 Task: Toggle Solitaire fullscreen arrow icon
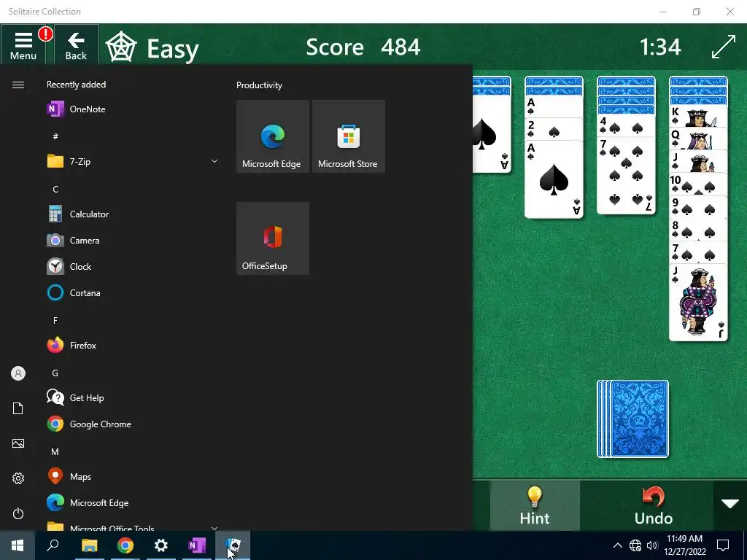(723, 47)
